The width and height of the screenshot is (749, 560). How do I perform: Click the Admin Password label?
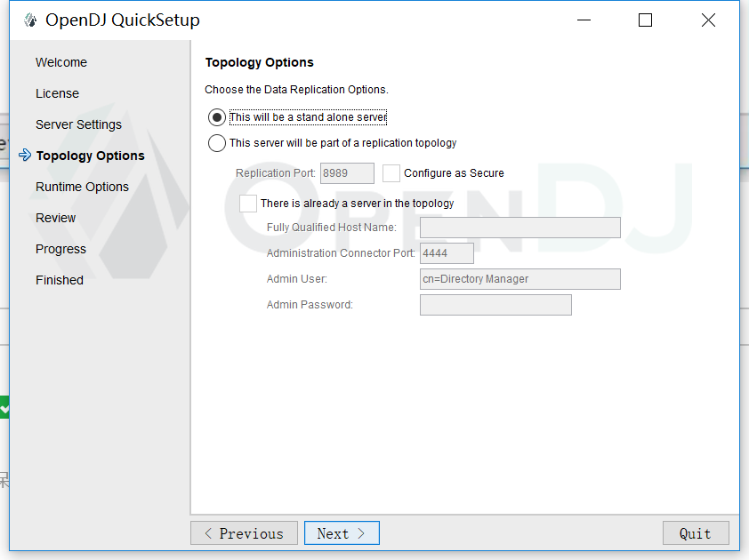pos(310,305)
